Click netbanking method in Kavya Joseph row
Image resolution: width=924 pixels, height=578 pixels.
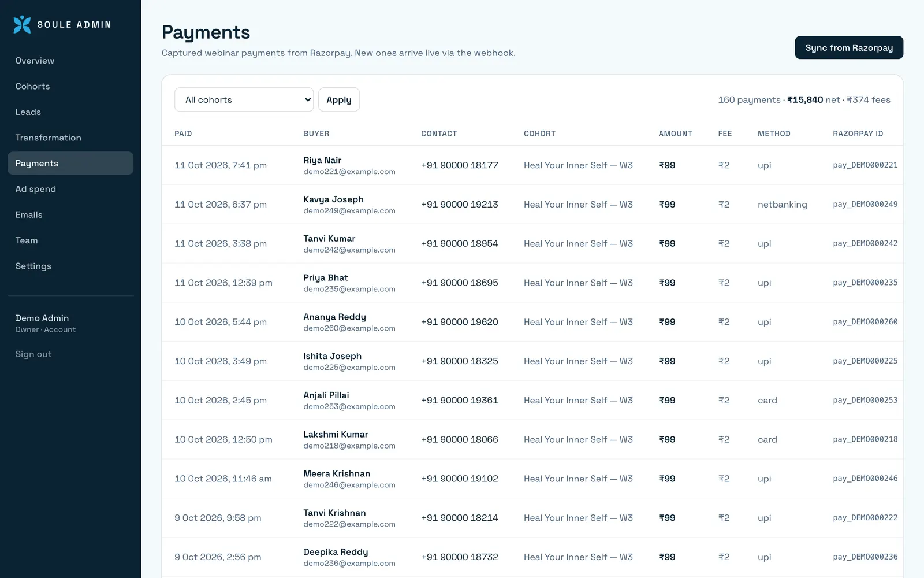[783, 205]
